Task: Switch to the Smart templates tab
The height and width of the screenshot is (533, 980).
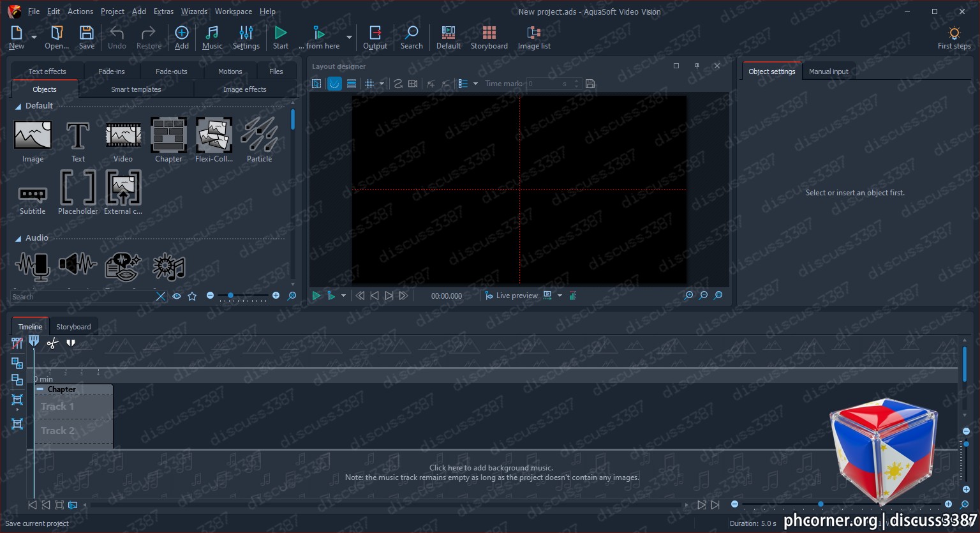Action: [136, 89]
